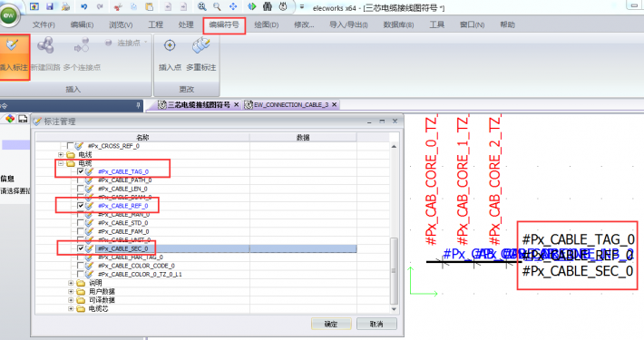Viewport: 644px width, 340px height.
Task: Click the pan move arrows icon
Action: (x=233, y=6)
